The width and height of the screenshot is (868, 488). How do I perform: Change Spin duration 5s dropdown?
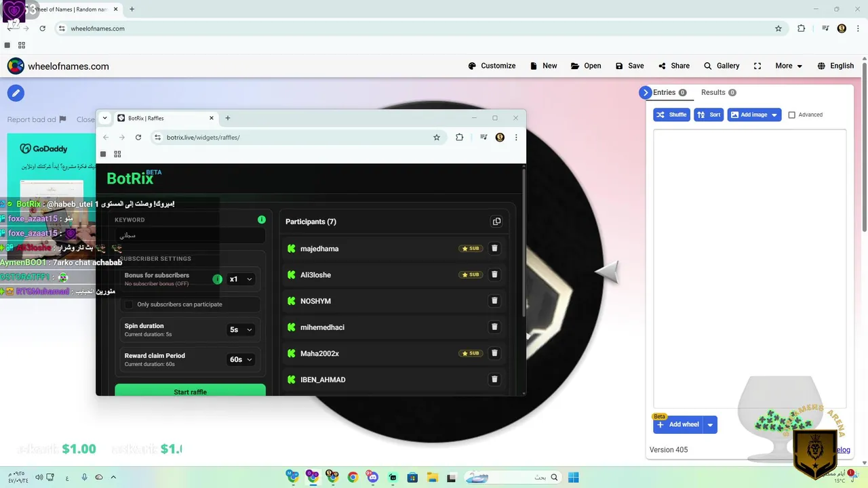pyautogui.click(x=241, y=329)
